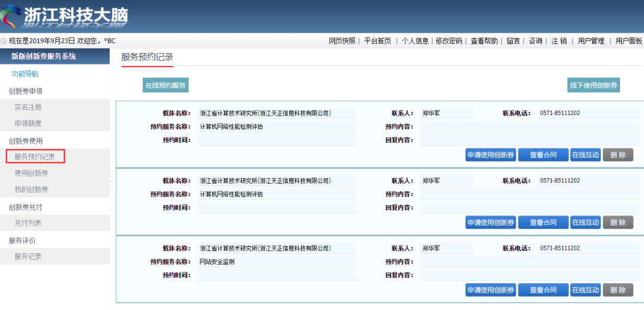Open 使用创新券 in the sidebar
The width and height of the screenshot is (644, 310).
coord(31,173)
